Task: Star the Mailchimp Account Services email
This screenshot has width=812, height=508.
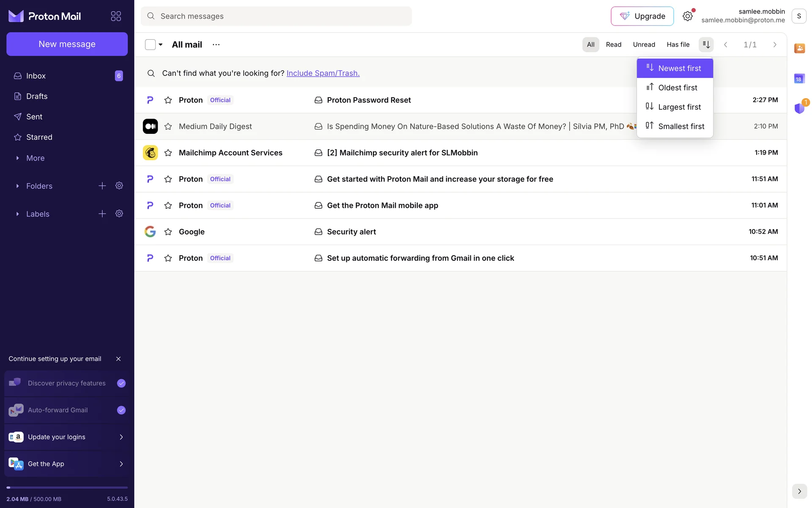Action: click(168, 153)
